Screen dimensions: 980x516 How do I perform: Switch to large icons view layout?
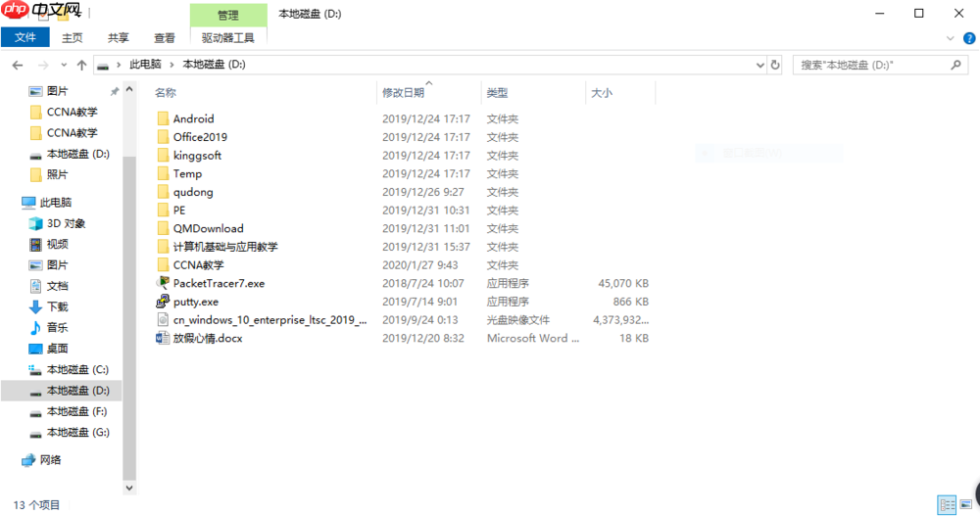pos(965,504)
